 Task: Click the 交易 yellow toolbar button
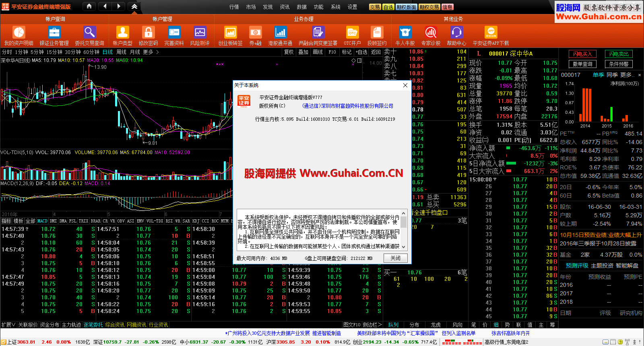click(x=375, y=7)
